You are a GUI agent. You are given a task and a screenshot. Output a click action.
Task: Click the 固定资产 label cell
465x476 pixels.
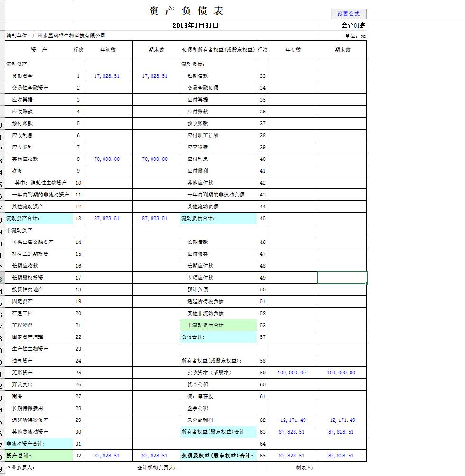[x=39, y=301]
